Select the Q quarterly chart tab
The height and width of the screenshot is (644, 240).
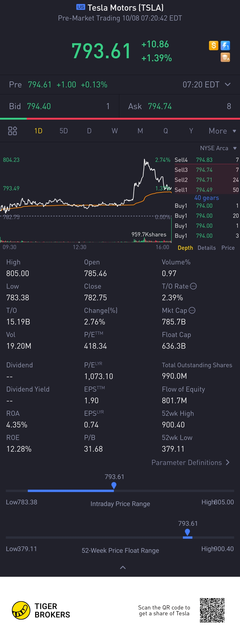pos(165,131)
